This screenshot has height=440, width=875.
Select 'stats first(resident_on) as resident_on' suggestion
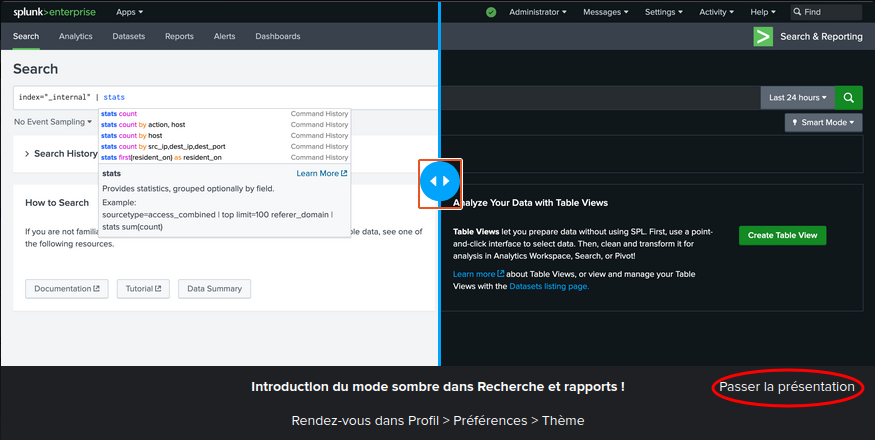(x=224, y=157)
